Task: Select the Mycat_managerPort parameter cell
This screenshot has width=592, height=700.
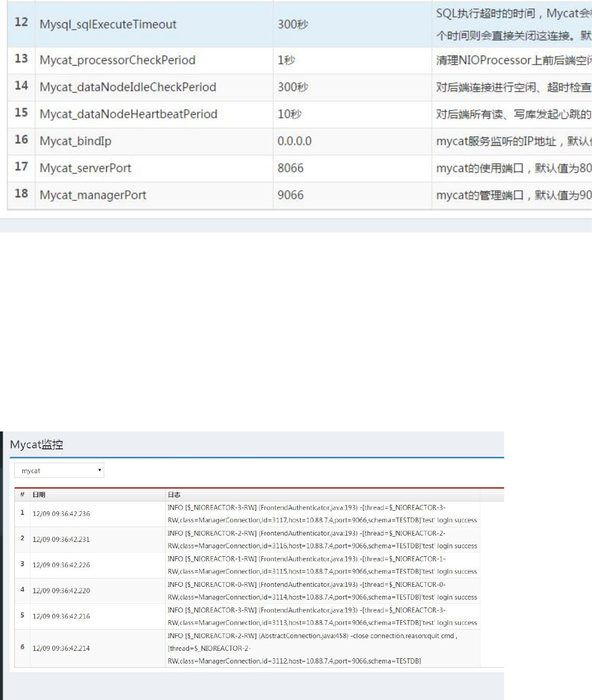Action: click(154, 195)
